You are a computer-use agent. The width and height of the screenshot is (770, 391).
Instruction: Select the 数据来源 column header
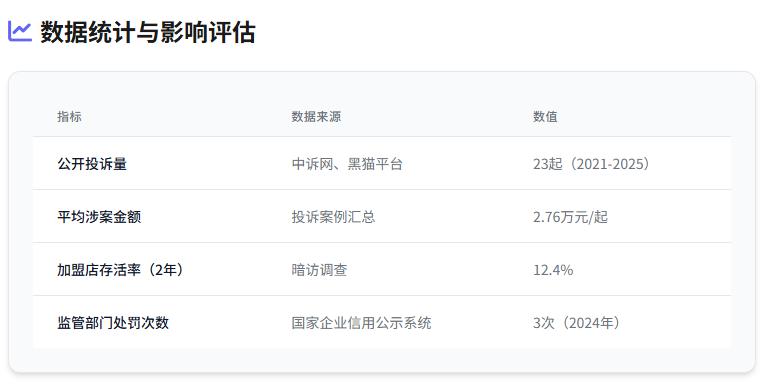tap(316, 116)
